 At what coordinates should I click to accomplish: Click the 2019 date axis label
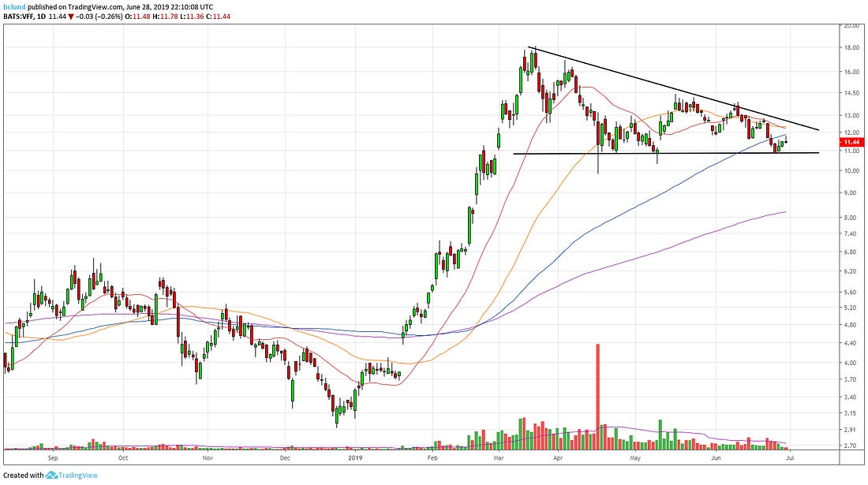coord(355,458)
